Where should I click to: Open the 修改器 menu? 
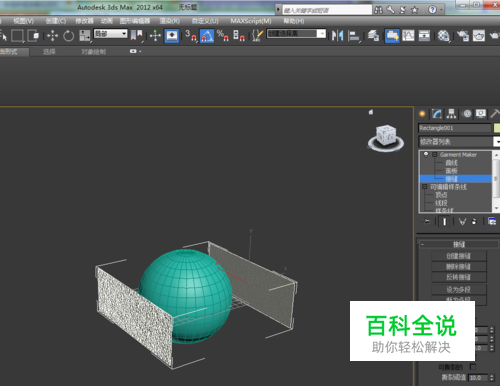coord(84,21)
